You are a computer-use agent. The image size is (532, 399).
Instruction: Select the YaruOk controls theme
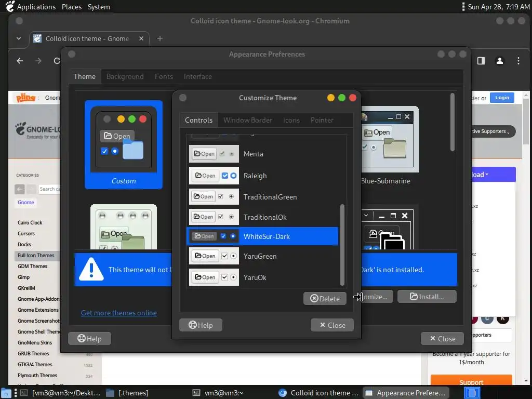tap(262, 277)
